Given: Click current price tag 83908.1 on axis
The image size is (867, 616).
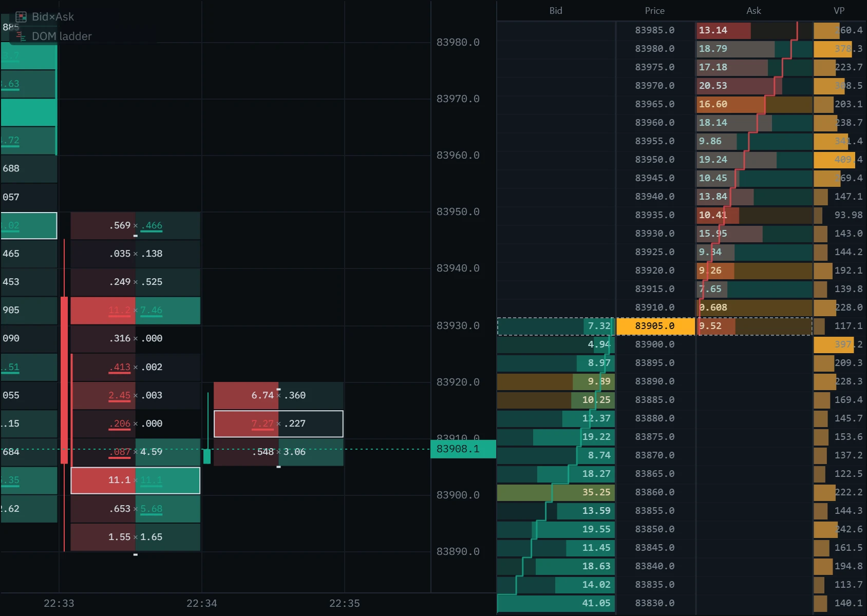Looking at the screenshot, I should pos(463,449).
